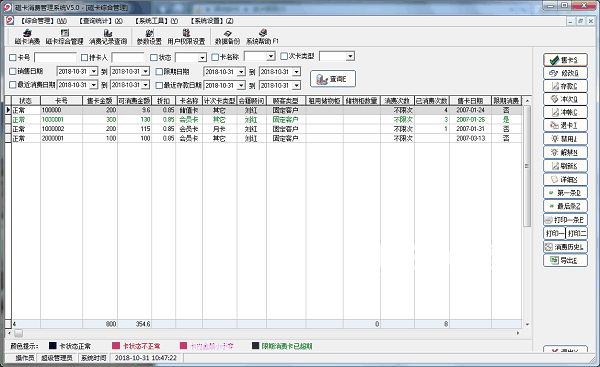Click 数据备份 toolbar icon
Screen dimensions: 600x367
pos(227,37)
